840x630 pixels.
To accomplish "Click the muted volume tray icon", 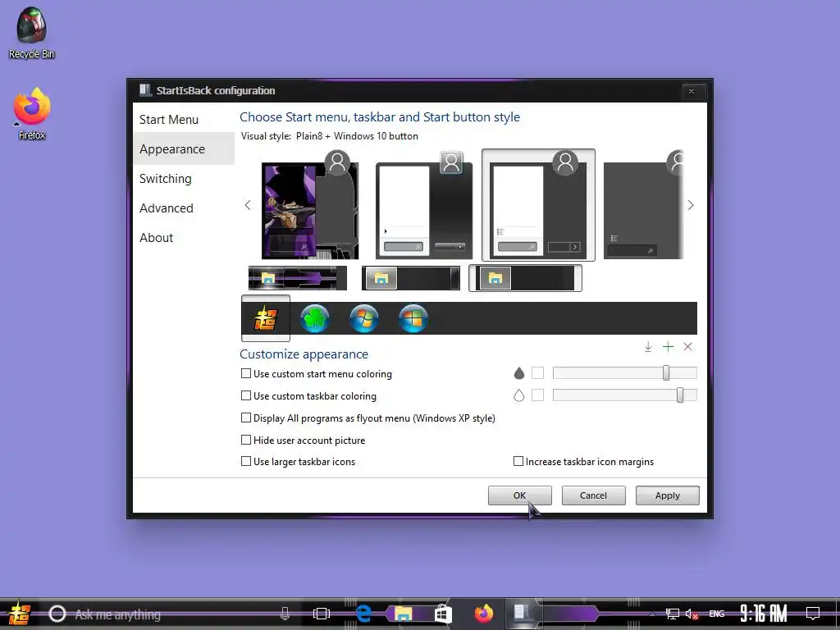I will [692, 614].
